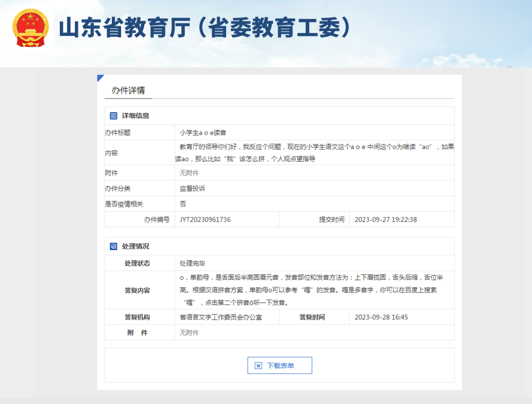
Task: Click the 处理完毕 status value
Action: (192, 263)
